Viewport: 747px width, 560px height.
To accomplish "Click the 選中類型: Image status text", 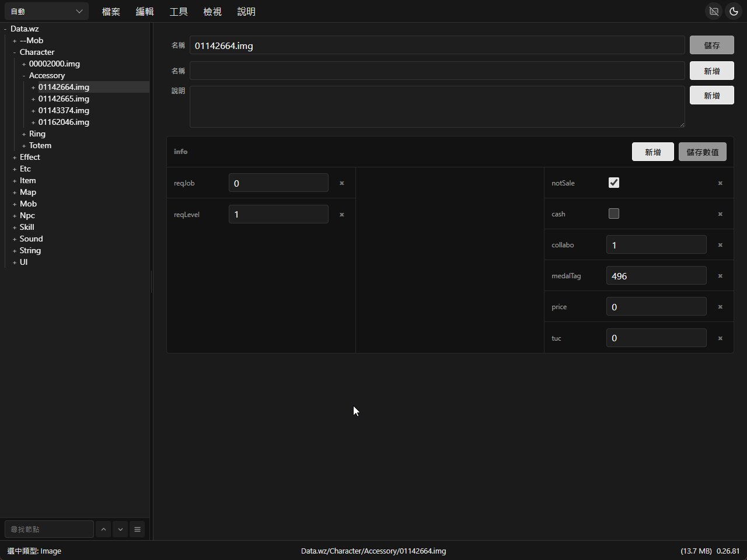I will click(x=34, y=551).
